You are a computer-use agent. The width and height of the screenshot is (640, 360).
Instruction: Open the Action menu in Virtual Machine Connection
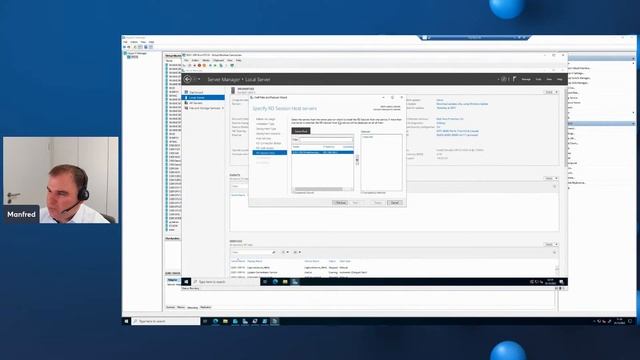pyautogui.click(x=196, y=60)
